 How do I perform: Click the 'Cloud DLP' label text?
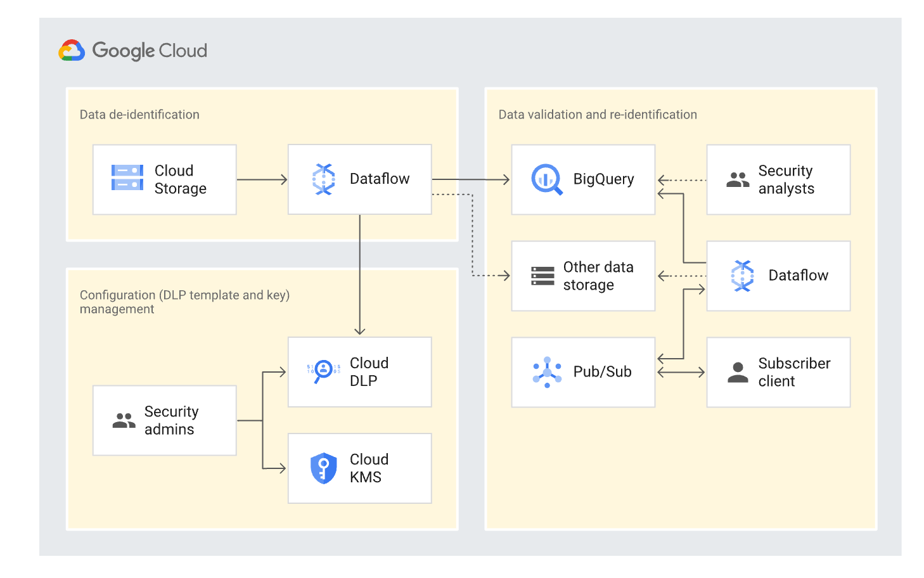pyautogui.click(x=369, y=372)
